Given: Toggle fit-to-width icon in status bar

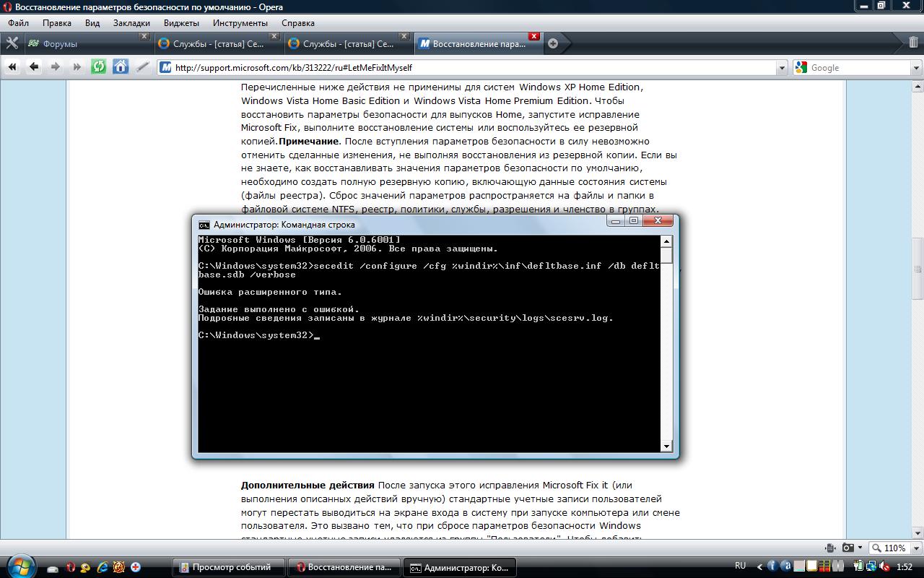Looking at the screenshot, I should (830, 548).
